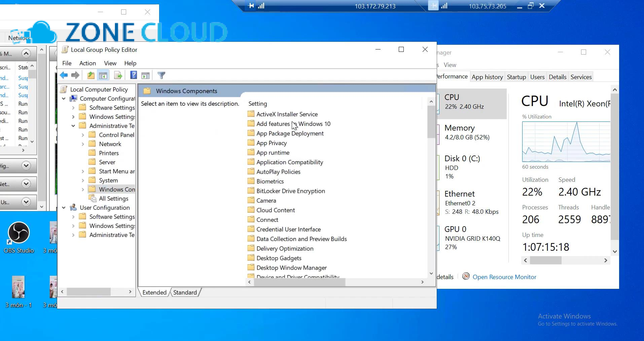Collapse the User Configuration node

point(64,208)
